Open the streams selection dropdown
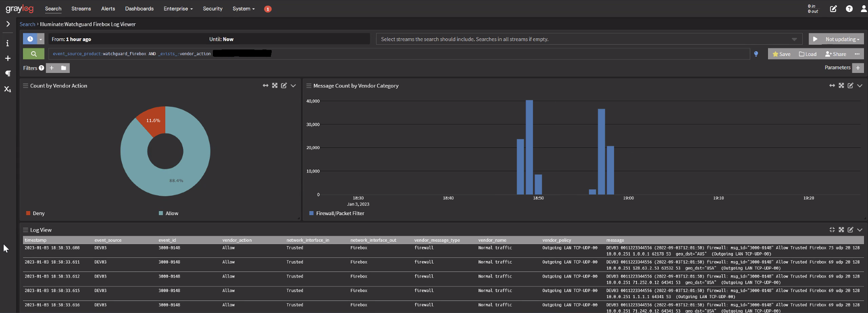 tap(589, 39)
